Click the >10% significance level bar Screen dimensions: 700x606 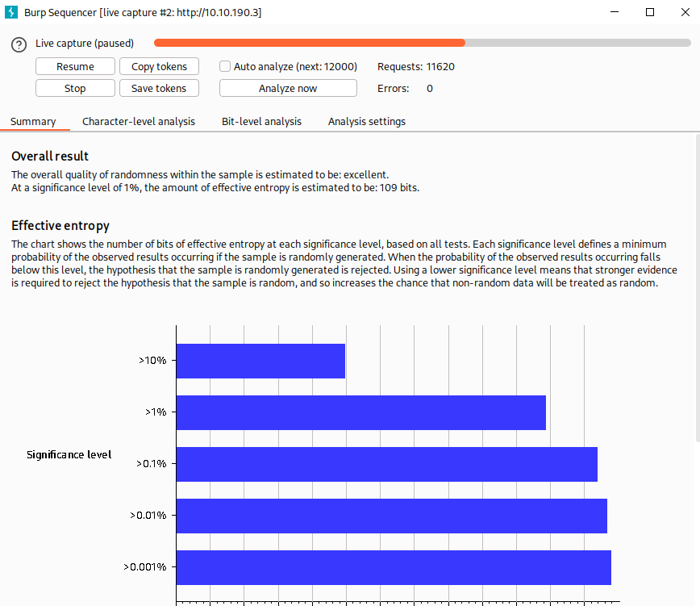260,361
